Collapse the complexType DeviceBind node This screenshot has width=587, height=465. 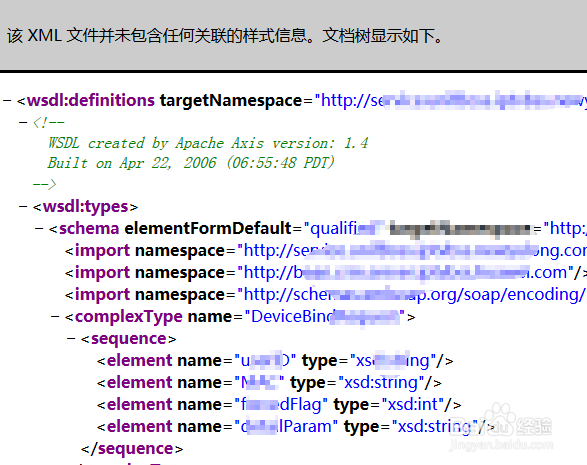pyautogui.click(x=55, y=317)
